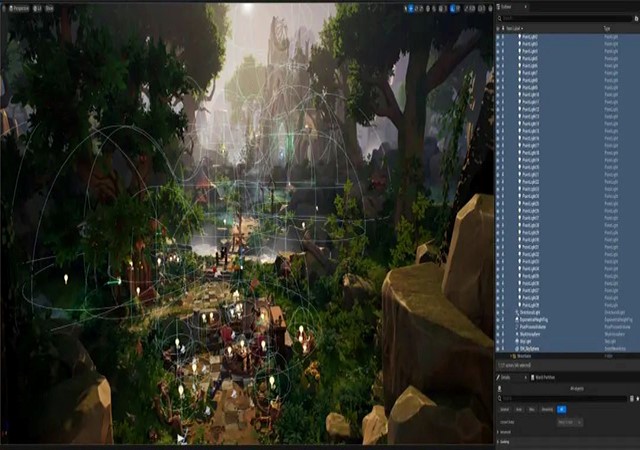This screenshot has width=640, height=450.
Task: Pin PostProcessVolume using its pin icon
Action: point(503,327)
